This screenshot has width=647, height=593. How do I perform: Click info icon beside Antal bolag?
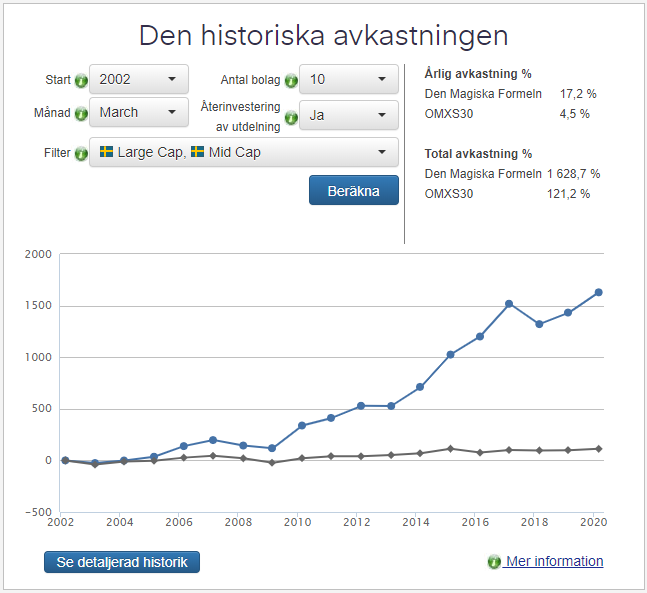tap(291, 80)
